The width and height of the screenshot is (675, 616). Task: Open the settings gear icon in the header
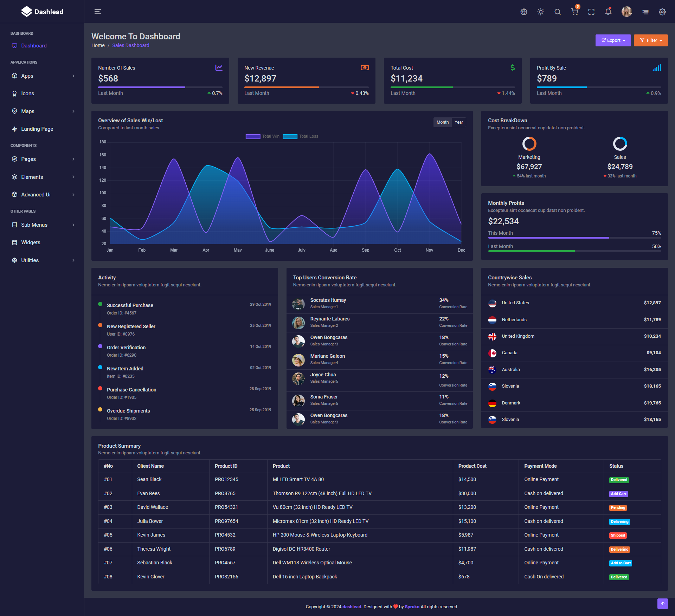662,12
